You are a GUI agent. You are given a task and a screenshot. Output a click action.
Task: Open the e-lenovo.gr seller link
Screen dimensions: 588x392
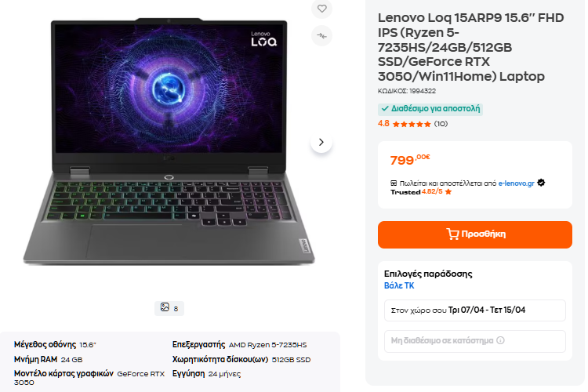[516, 183]
